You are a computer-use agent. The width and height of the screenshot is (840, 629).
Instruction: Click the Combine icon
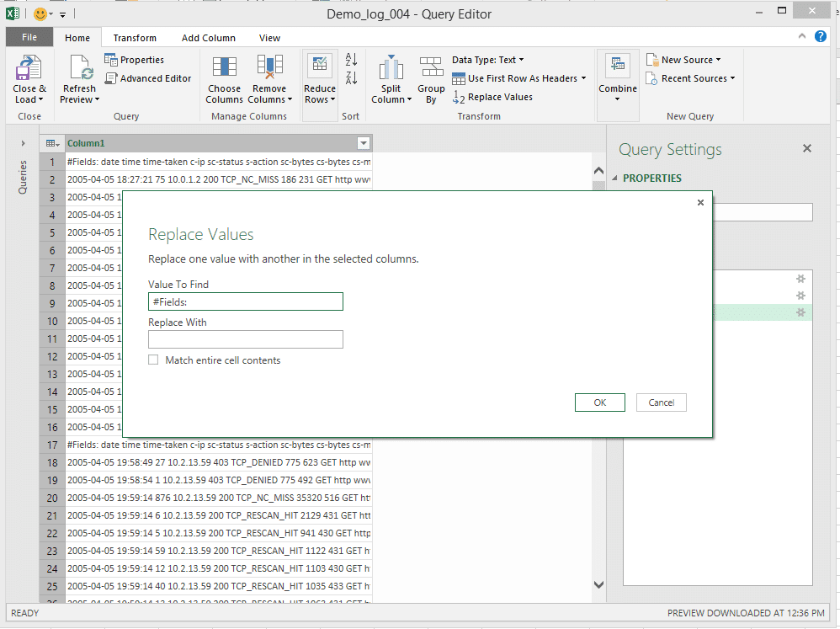pos(618,65)
